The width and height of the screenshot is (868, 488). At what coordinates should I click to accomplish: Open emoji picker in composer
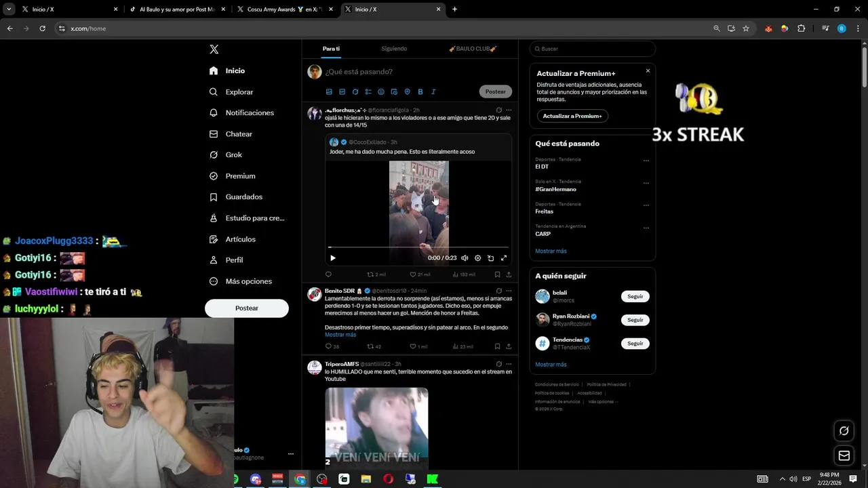(381, 91)
